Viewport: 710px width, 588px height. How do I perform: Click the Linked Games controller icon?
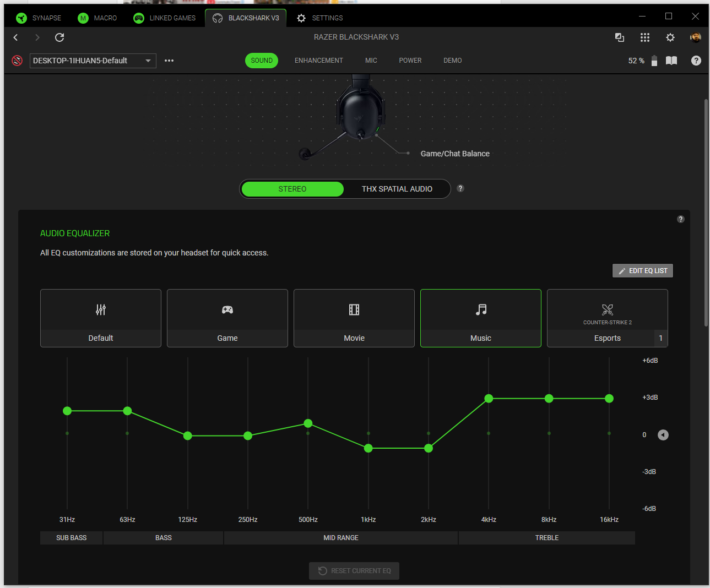pos(139,18)
